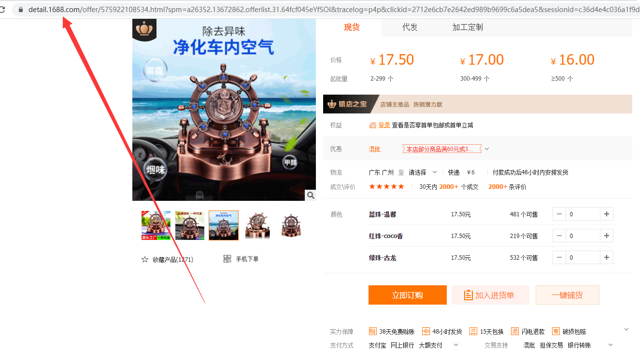Click the 网上银行 payment option
This screenshot has width=640, height=364.
[402, 345]
